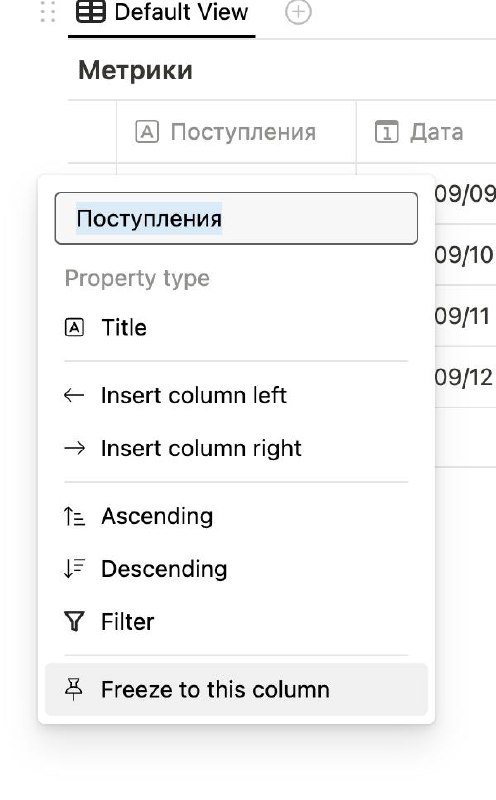The image size is (496, 800).
Task: Click the Title property type icon
Action: (75, 328)
